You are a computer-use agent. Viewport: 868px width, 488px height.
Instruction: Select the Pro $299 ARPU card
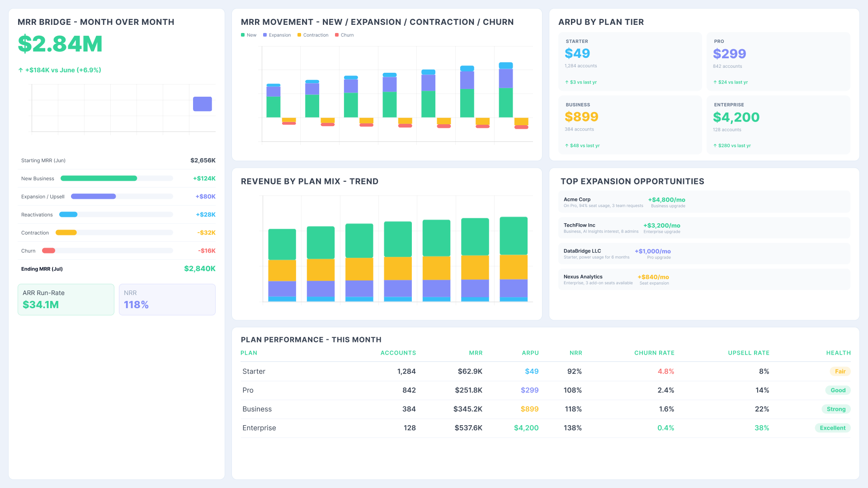pos(778,61)
